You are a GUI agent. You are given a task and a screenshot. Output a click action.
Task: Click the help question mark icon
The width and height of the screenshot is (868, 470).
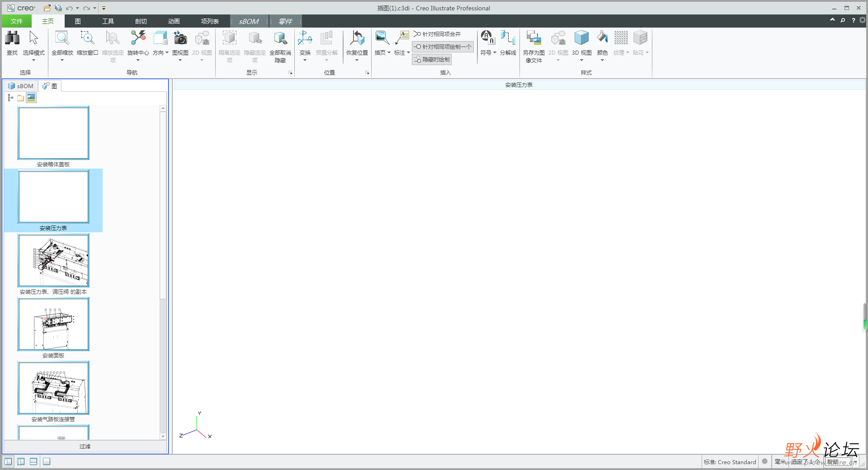tap(854, 20)
